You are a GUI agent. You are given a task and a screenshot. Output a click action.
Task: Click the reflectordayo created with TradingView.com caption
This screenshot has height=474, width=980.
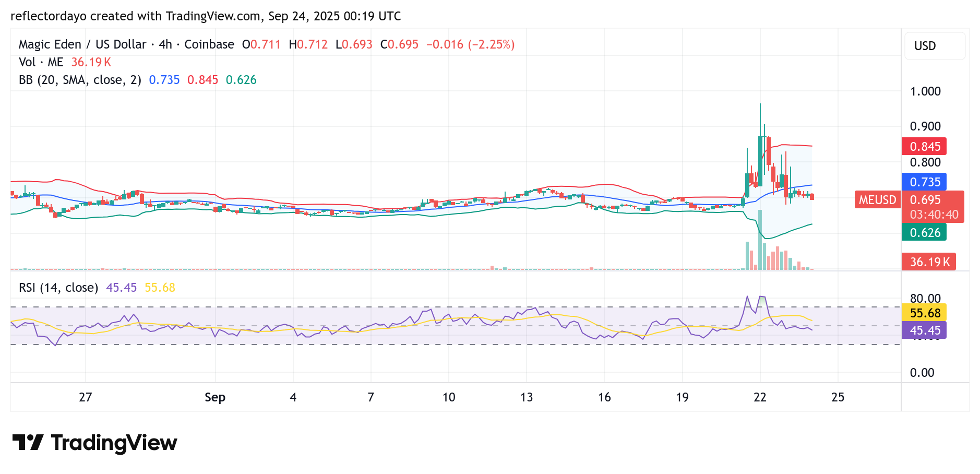(206, 16)
